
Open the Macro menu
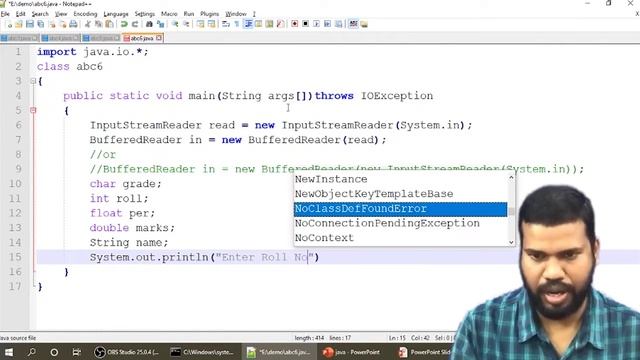(x=169, y=14)
